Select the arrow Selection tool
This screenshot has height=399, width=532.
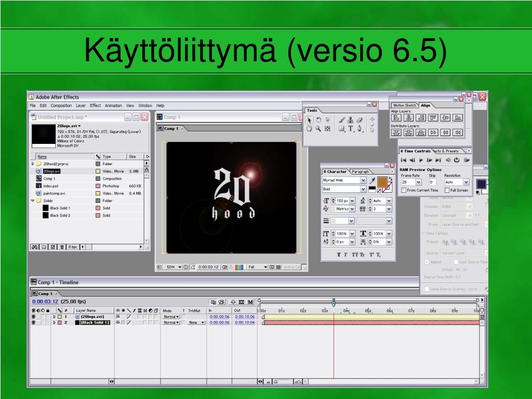(x=309, y=120)
